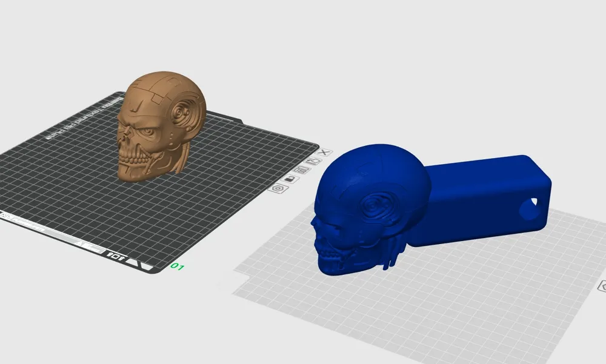Toggle the padlock to lock the plate

click(290, 180)
